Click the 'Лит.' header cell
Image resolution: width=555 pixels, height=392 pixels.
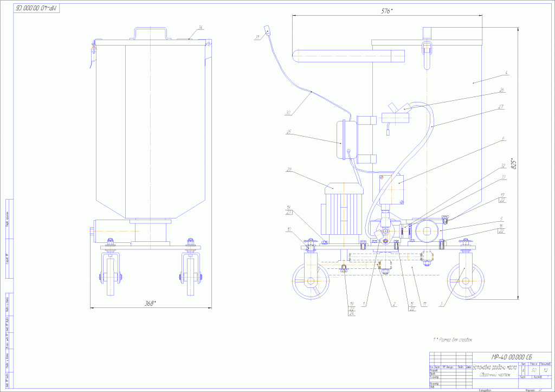click(x=524, y=364)
